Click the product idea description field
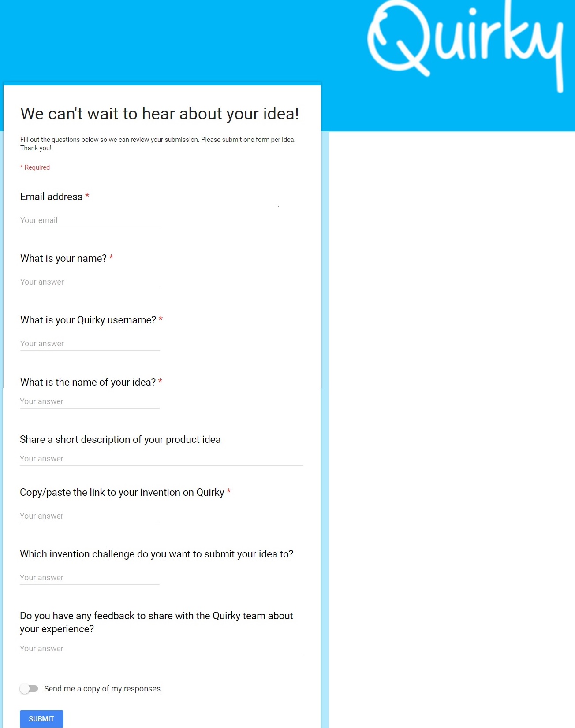The image size is (575, 728). (x=161, y=459)
